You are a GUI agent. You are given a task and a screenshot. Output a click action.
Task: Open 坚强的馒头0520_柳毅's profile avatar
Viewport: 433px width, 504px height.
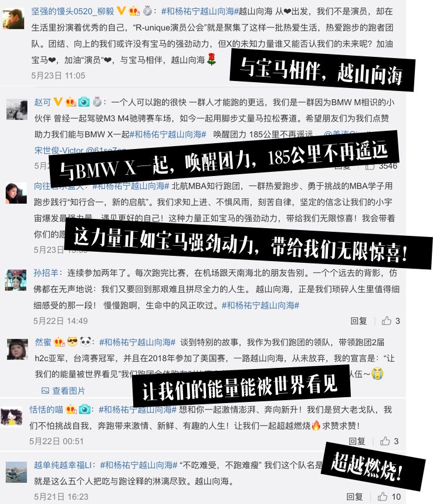tap(13, 19)
